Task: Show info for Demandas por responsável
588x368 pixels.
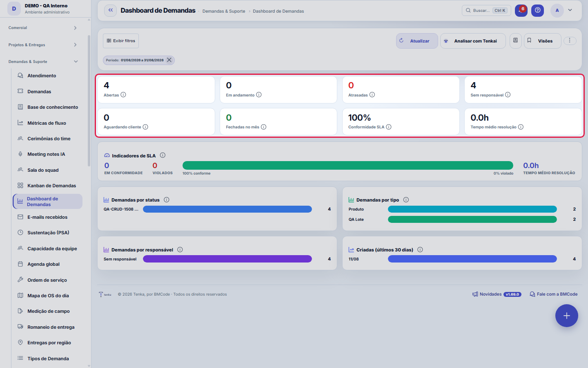Action: [x=180, y=250]
